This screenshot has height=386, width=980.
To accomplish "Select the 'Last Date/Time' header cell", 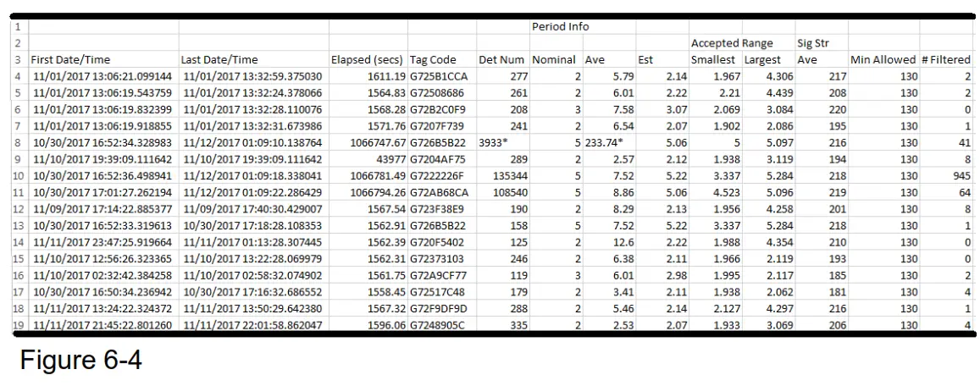I will coord(254,59).
